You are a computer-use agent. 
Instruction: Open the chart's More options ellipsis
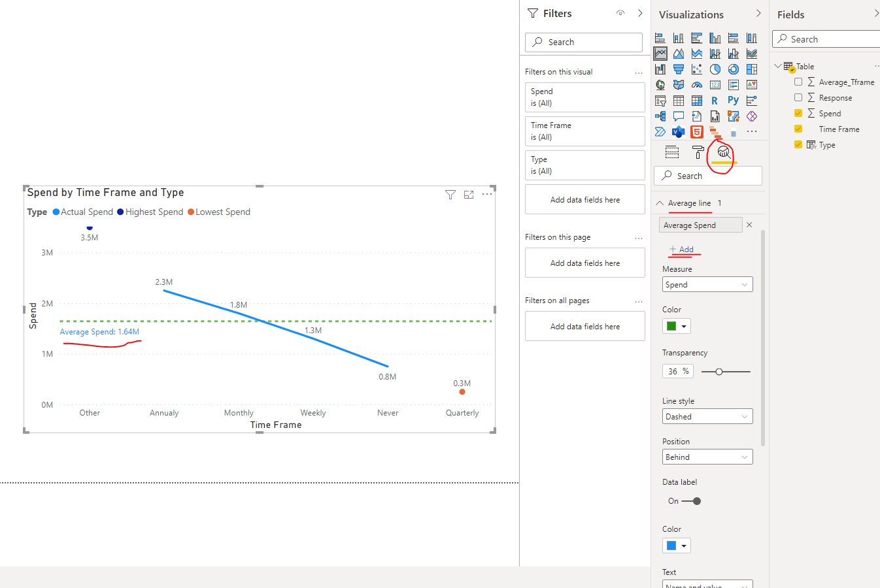[x=487, y=194]
